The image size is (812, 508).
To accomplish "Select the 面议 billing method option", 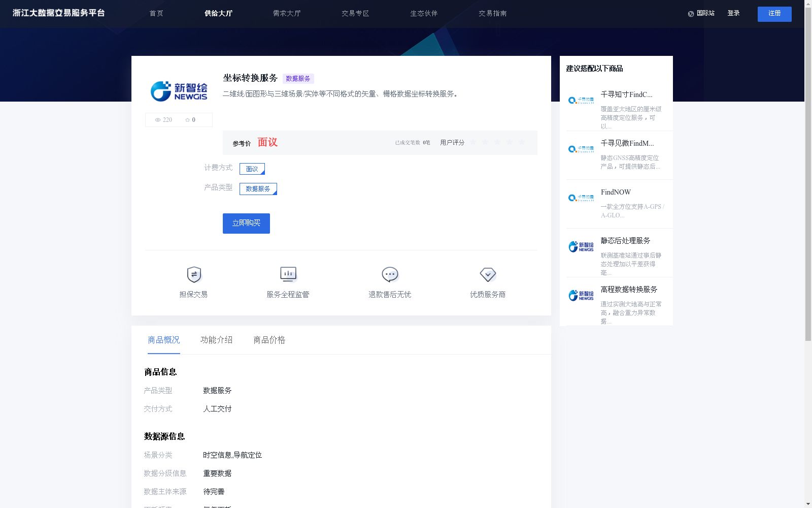I will pyautogui.click(x=252, y=169).
